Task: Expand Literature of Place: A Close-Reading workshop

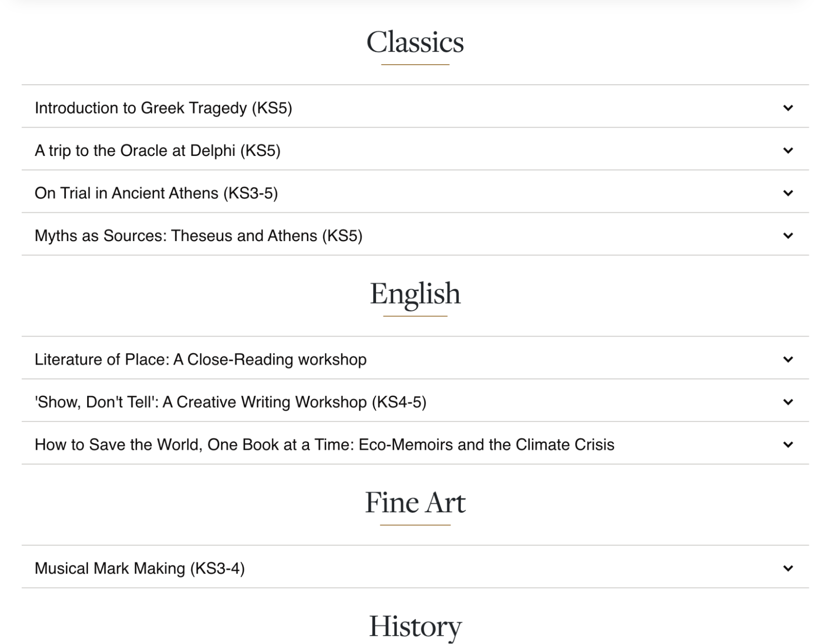Action: click(200, 360)
